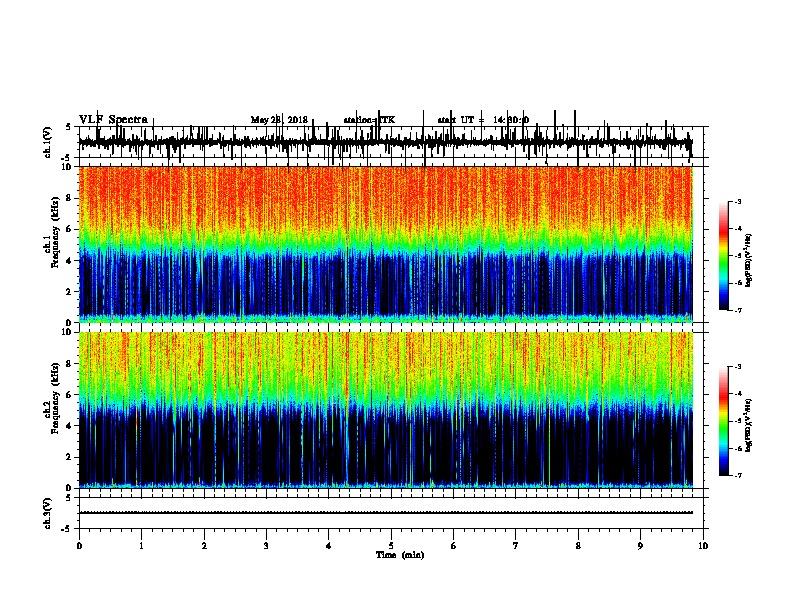Click the -3 label on ch.2 color bar
The height and width of the screenshot is (612, 792).
[x=738, y=367]
